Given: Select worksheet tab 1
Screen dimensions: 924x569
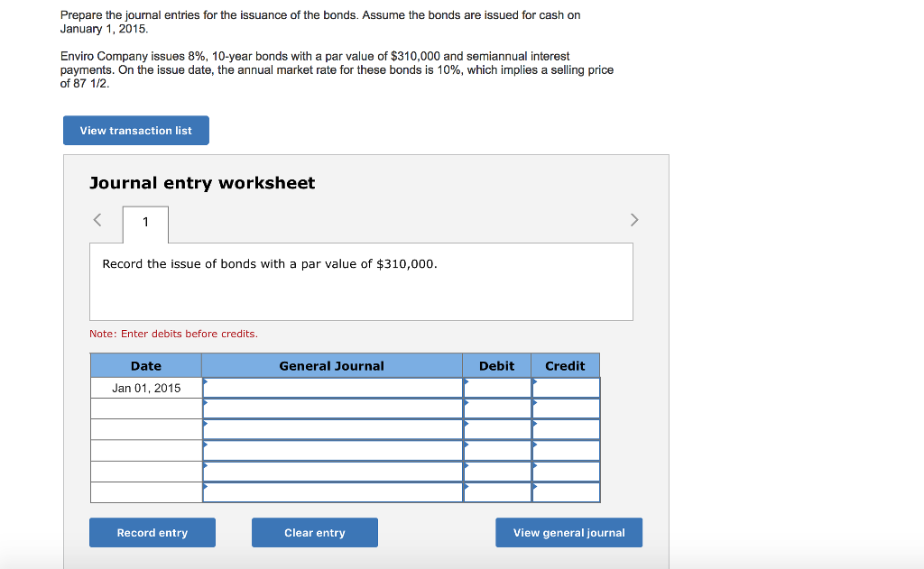Looking at the screenshot, I should (x=145, y=224).
